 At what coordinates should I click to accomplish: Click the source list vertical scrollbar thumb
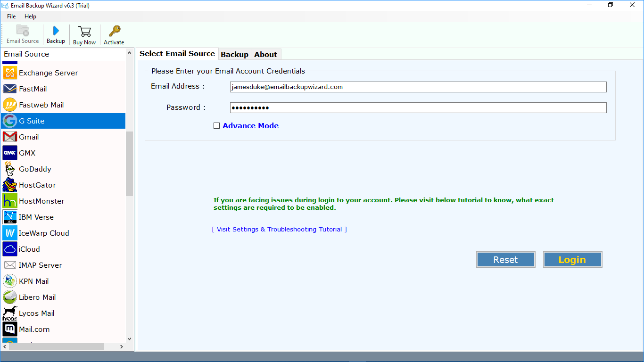point(130,164)
